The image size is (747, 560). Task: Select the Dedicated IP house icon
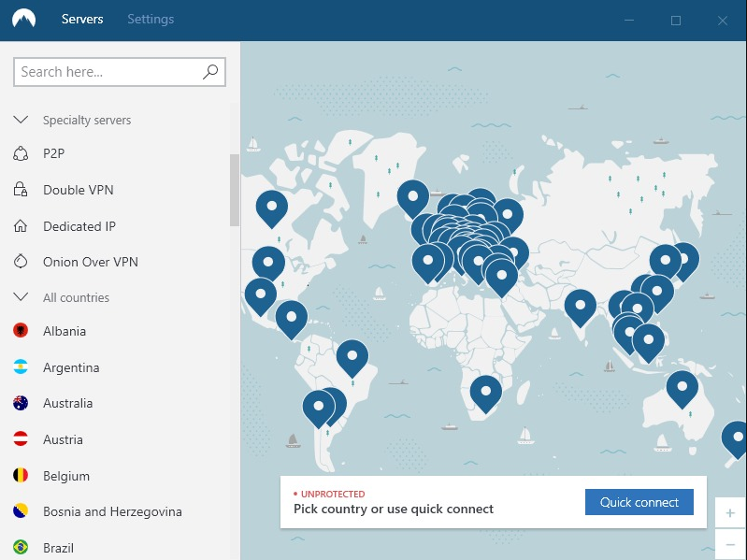click(x=21, y=225)
